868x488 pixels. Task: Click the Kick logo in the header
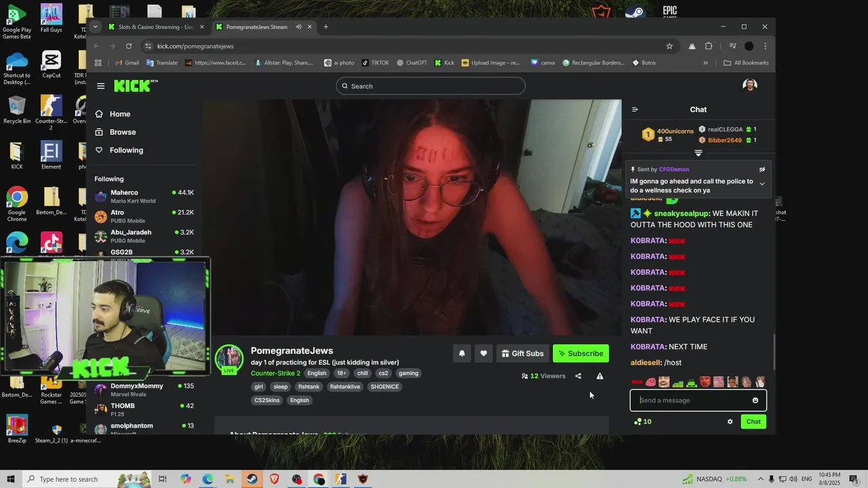click(x=135, y=85)
